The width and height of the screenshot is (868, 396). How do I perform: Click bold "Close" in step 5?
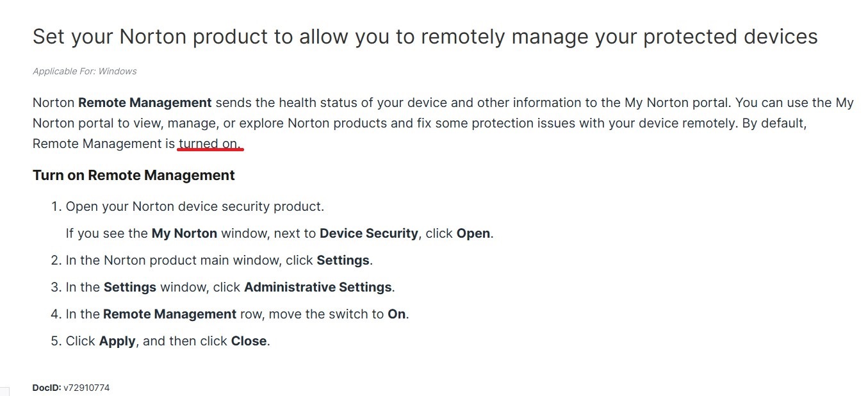click(x=249, y=341)
